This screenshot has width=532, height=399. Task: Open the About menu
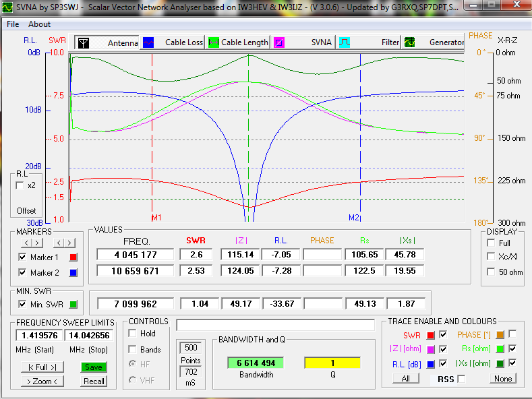39,24
